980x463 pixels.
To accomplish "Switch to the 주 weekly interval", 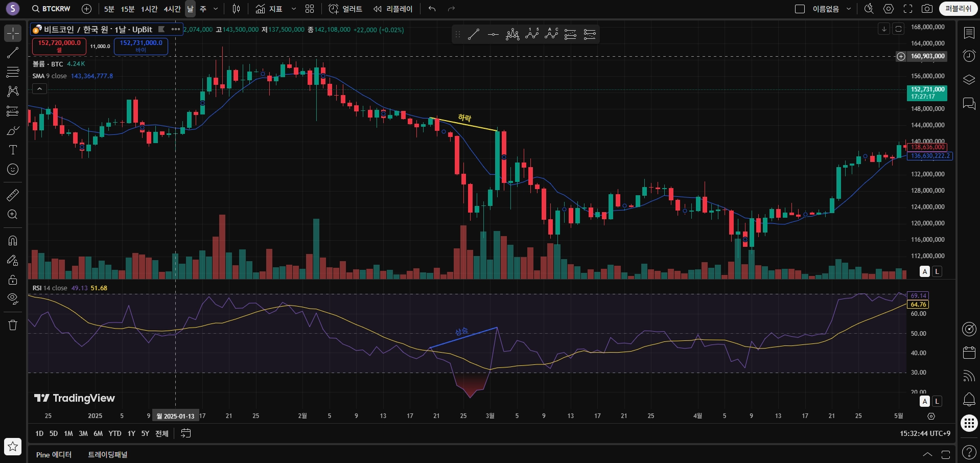I will pyautogui.click(x=203, y=9).
